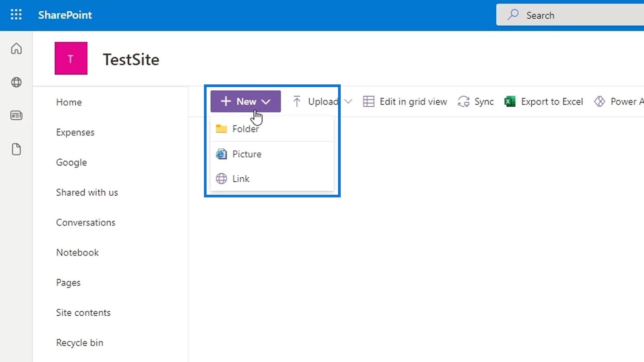Open Power Apps toolbar item
Image resolution: width=644 pixels, height=362 pixels.
[x=619, y=101]
